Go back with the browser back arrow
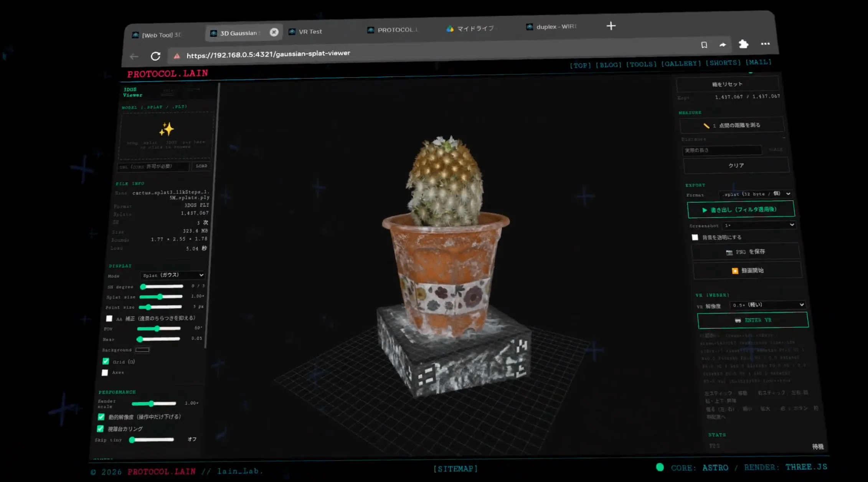Image resolution: width=868 pixels, height=482 pixels. point(134,57)
